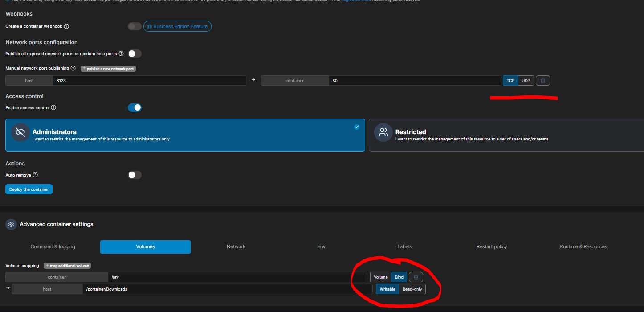Select UDP protocol for the port mapping
This screenshot has height=312, width=644.
526,81
